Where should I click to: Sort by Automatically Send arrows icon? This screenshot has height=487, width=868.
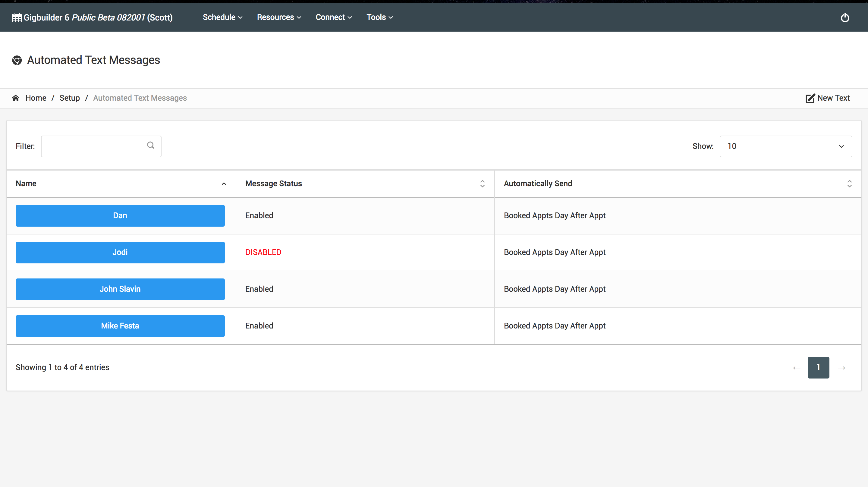point(849,184)
